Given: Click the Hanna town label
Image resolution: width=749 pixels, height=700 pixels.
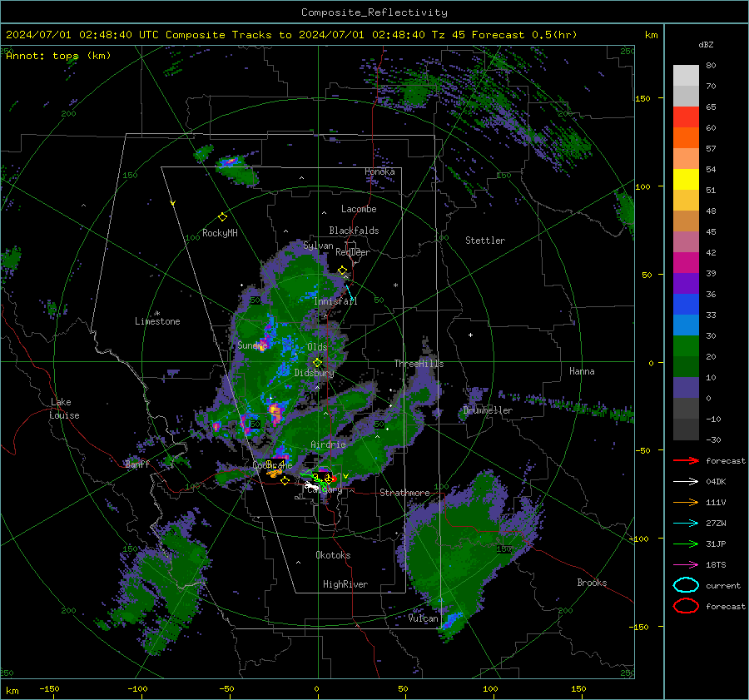Looking at the screenshot, I should point(582,371).
